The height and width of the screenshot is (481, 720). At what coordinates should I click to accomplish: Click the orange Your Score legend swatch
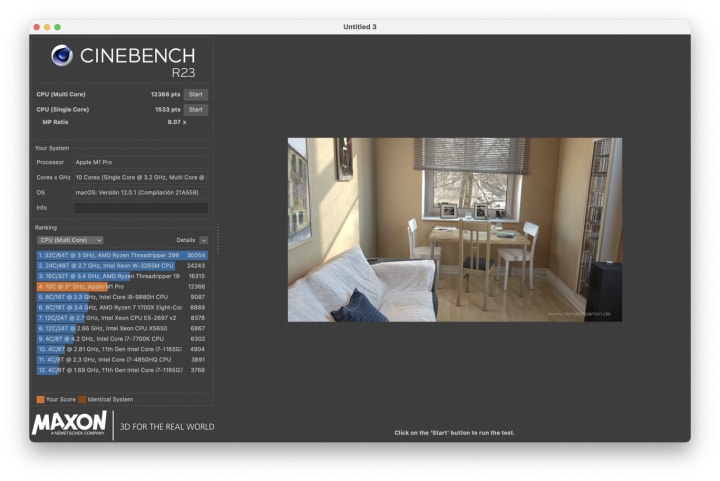(x=40, y=399)
